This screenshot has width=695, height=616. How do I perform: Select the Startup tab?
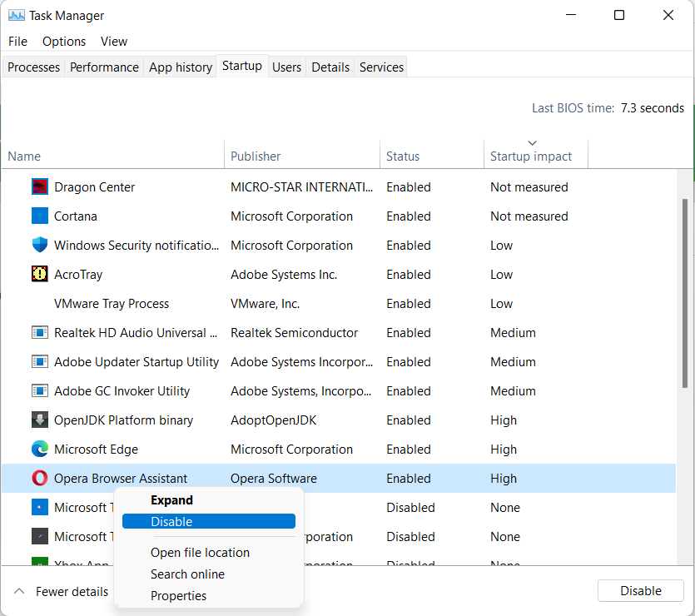[242, 66]
